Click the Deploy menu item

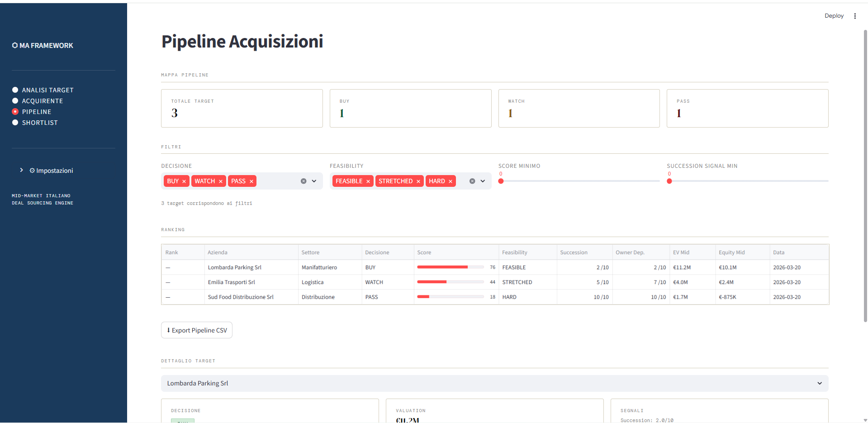click(834, 15)
